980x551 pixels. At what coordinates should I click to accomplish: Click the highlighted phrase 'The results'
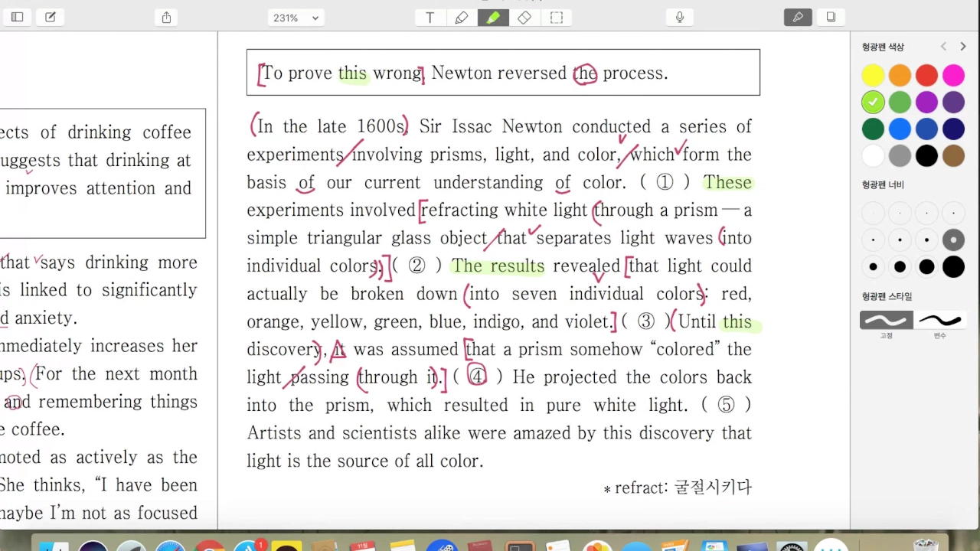498,266
